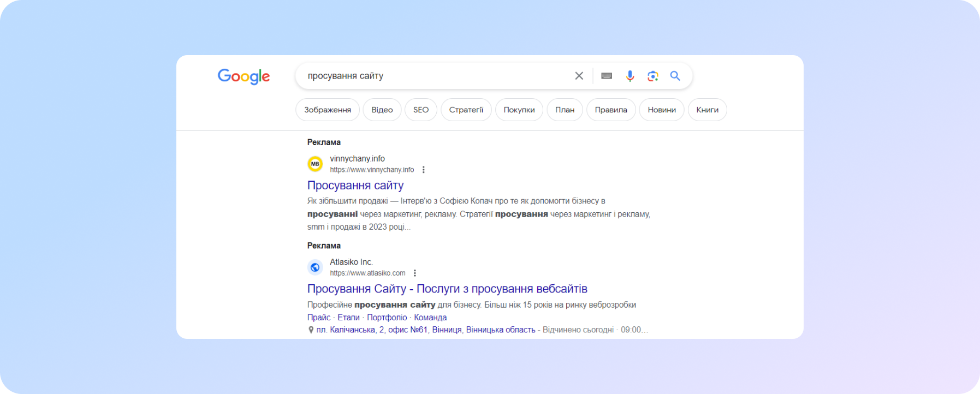
Task: Click the Google logo
Action: click(x=243, y=76)
